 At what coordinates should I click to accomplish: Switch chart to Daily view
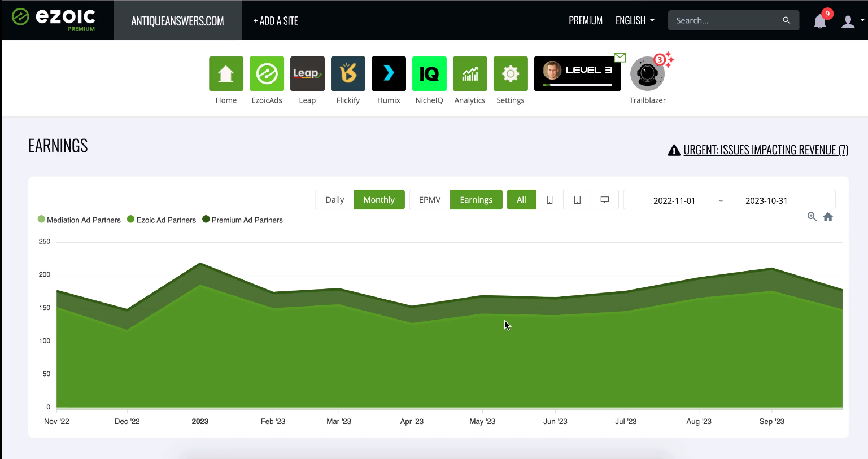(x=334, y=200)
